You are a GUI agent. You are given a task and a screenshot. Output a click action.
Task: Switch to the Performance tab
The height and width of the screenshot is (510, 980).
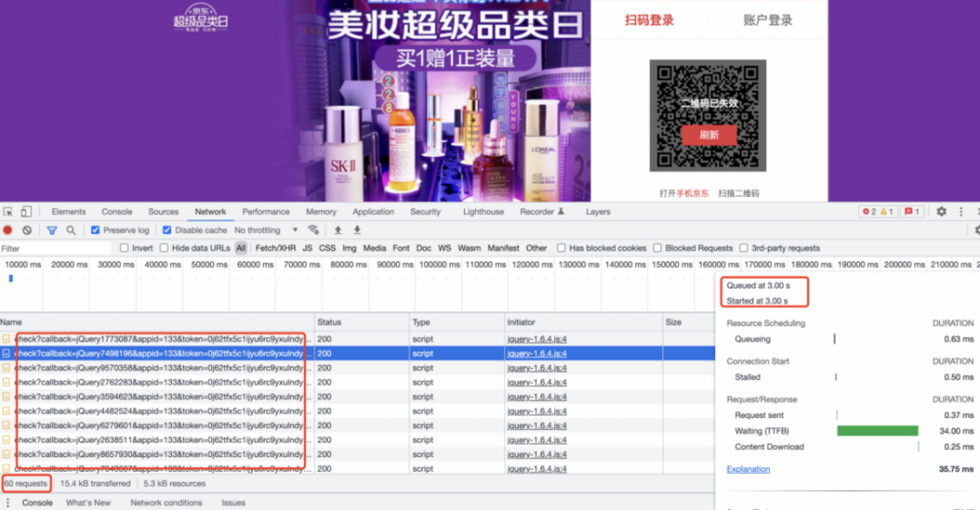click(x=266, y=212)
